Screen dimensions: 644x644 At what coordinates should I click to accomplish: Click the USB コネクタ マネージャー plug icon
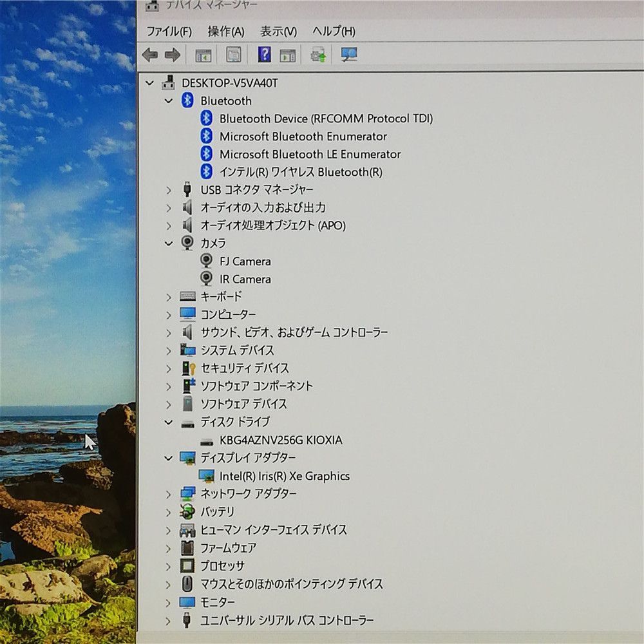187,189
